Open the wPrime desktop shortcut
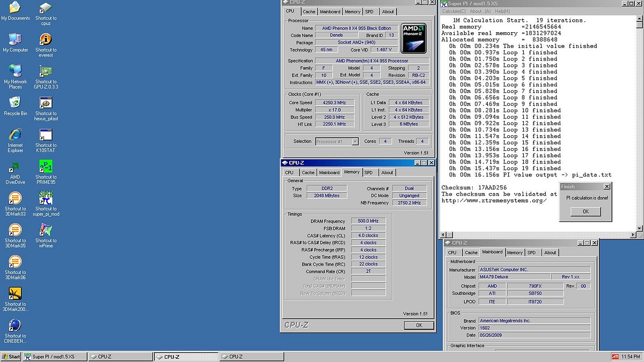 tap(46, 230)
